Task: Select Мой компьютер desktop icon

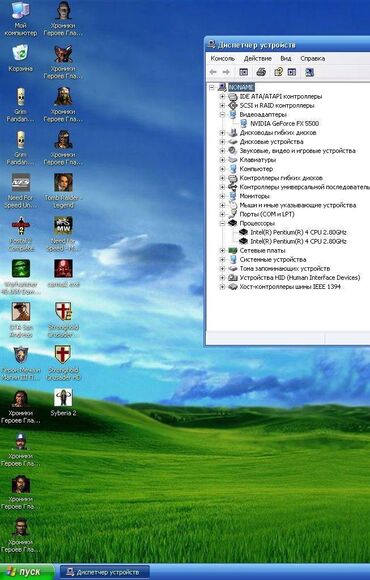Action: coord(21,19)
